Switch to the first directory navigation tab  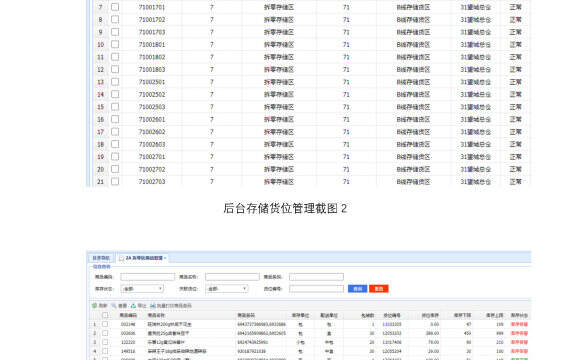101,258
